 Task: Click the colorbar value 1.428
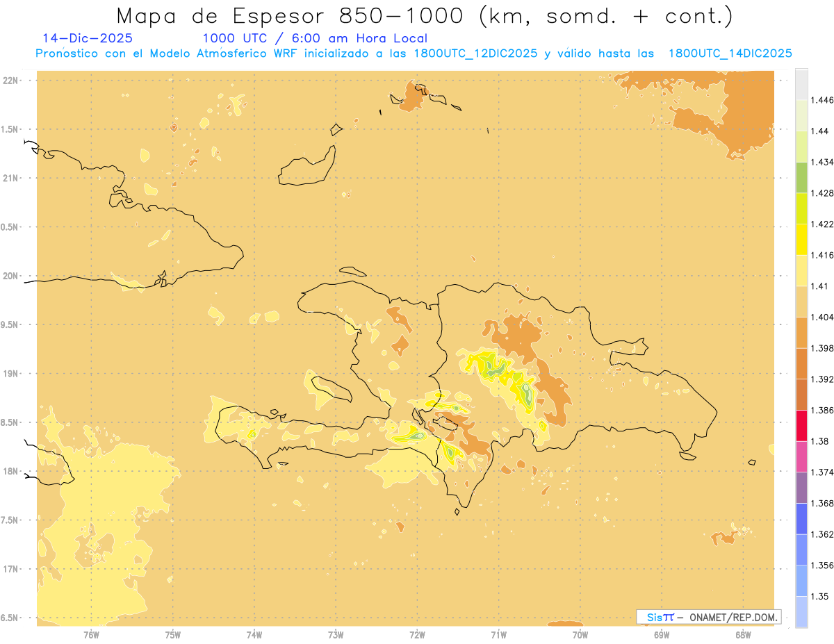pos(823,193)
